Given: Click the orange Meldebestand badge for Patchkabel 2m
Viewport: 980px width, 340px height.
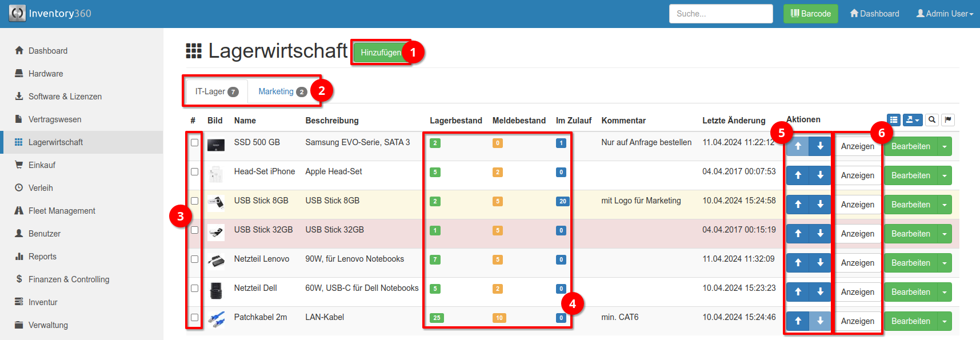Looking at the screenshot, I should pyautogui.click(x=499, y=318).
